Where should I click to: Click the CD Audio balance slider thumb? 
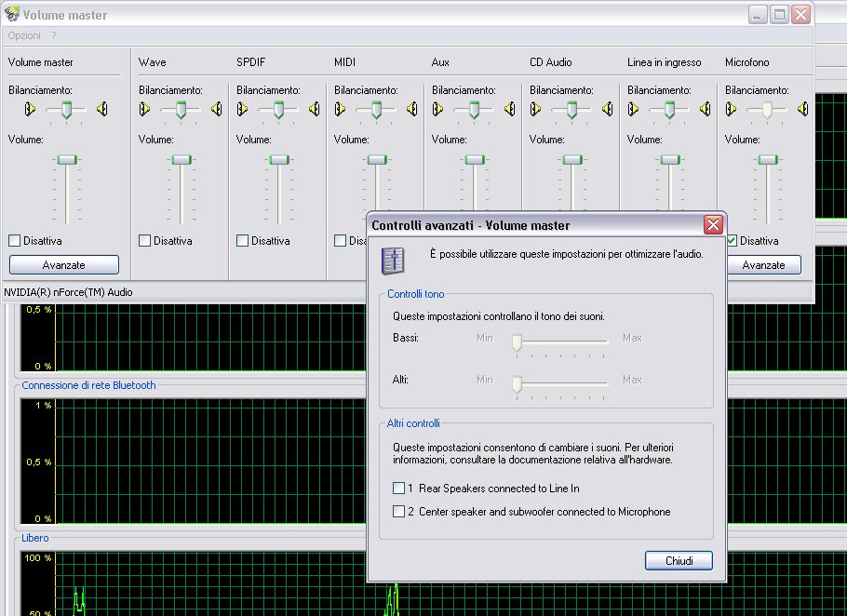pyautogui.click(x=572, y=109)
